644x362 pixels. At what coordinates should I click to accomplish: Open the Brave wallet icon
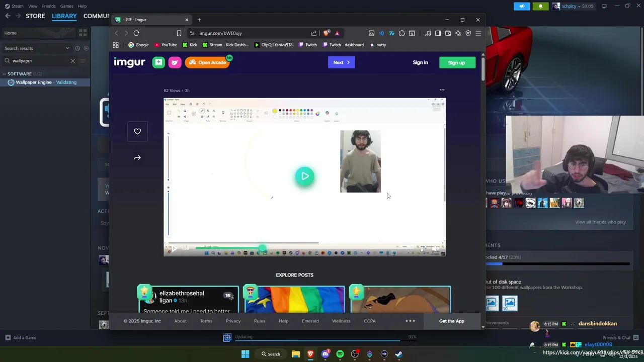tap(448, 33)
